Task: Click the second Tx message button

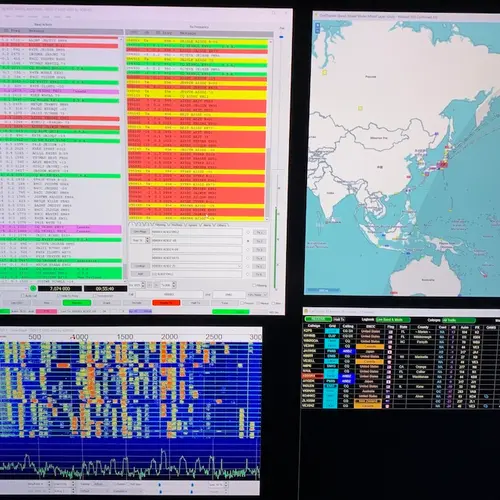Action: click(259, 241)
